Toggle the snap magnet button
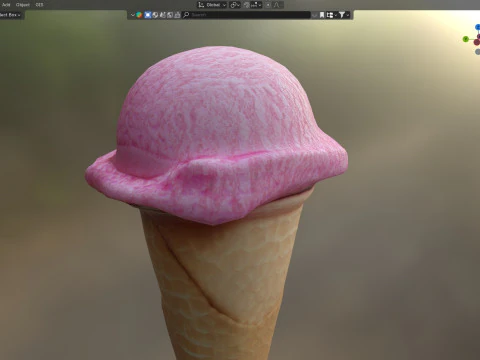The height and width of the screenshot is (360, 480). pyautogui.click(x=247, y=5)
